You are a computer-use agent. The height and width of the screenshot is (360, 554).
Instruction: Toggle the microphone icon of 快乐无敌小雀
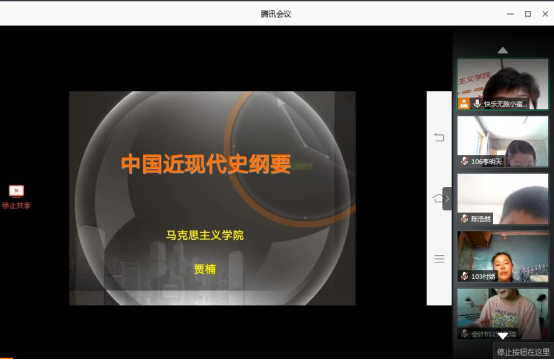tap(477, 104)
